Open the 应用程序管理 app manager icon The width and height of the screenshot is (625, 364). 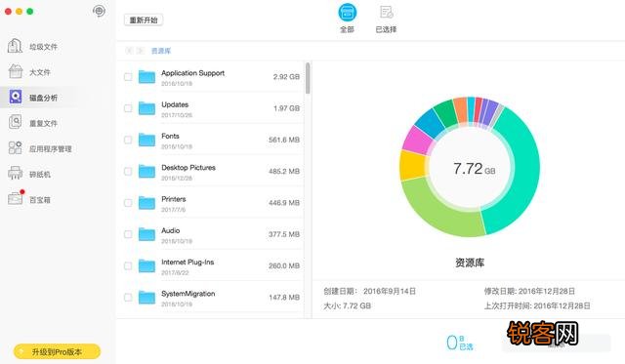click(x=16, y=148)
